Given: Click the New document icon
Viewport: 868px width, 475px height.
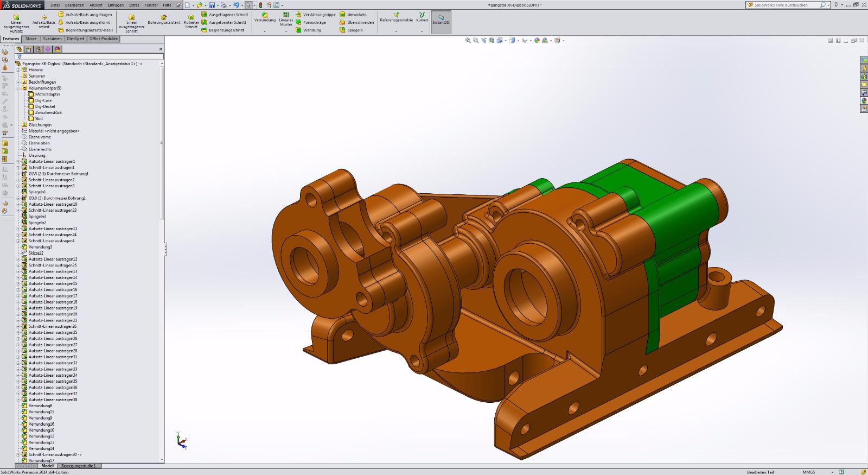Looking at the screenshot, I should pos(187,5).
